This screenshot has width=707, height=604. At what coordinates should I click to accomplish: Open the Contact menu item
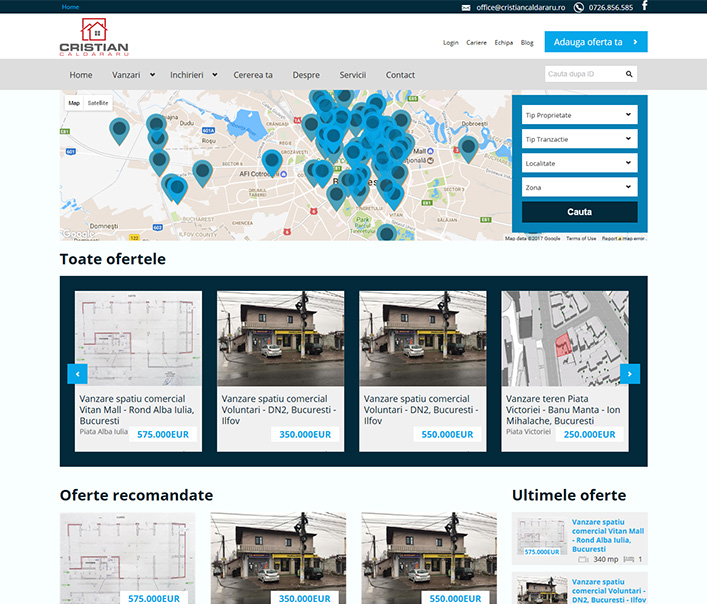400,75
